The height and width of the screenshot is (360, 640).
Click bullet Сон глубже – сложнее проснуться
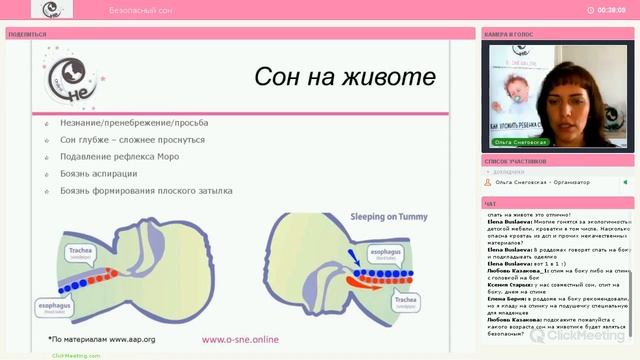132,140
